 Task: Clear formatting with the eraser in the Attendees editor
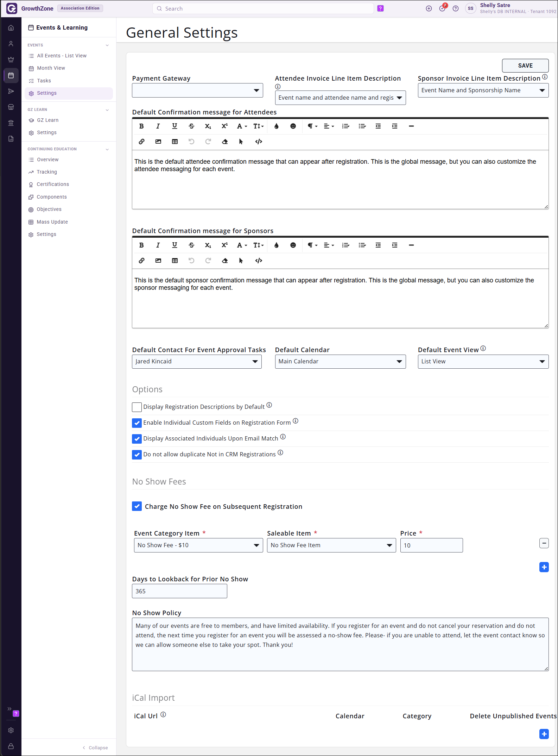click(224, 142)
